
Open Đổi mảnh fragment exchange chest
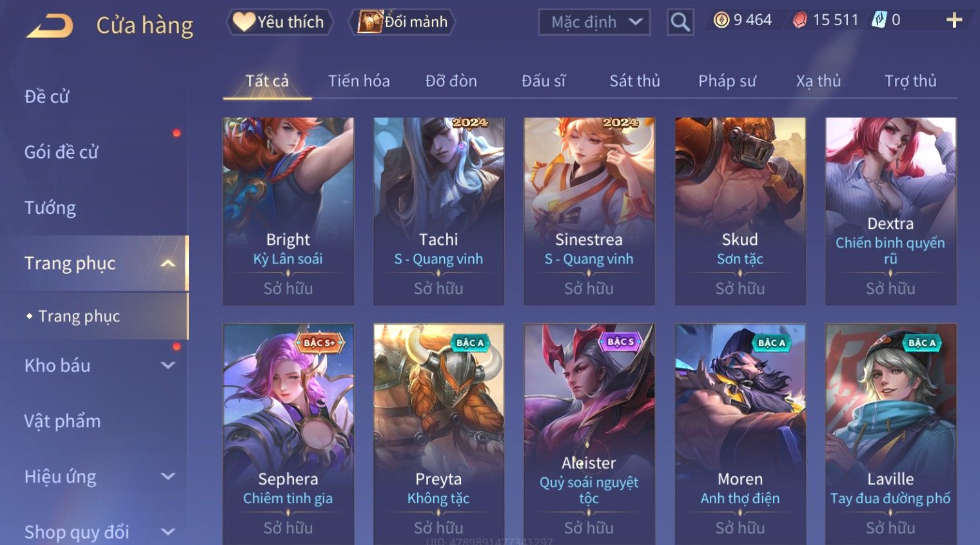tap(402, 22)
